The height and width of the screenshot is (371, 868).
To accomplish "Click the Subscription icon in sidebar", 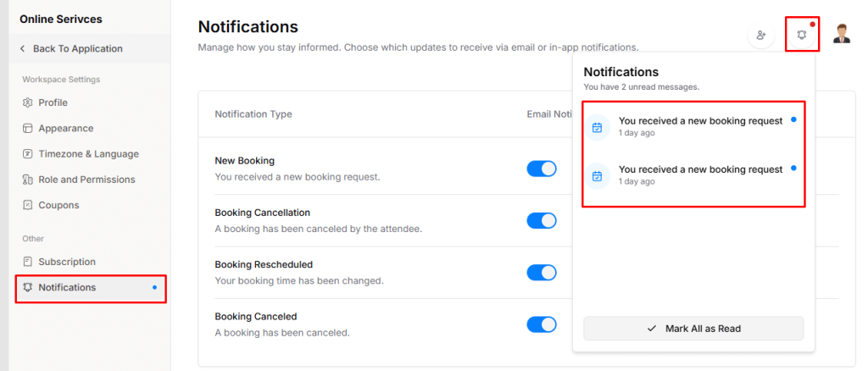I will 28,262.
